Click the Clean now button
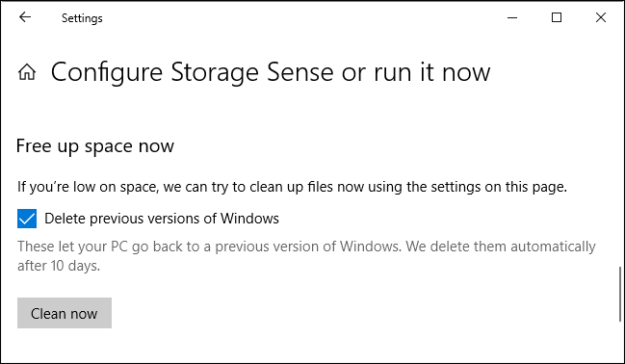The width and height of the screenshot is (625, 364). coord(65,313)
